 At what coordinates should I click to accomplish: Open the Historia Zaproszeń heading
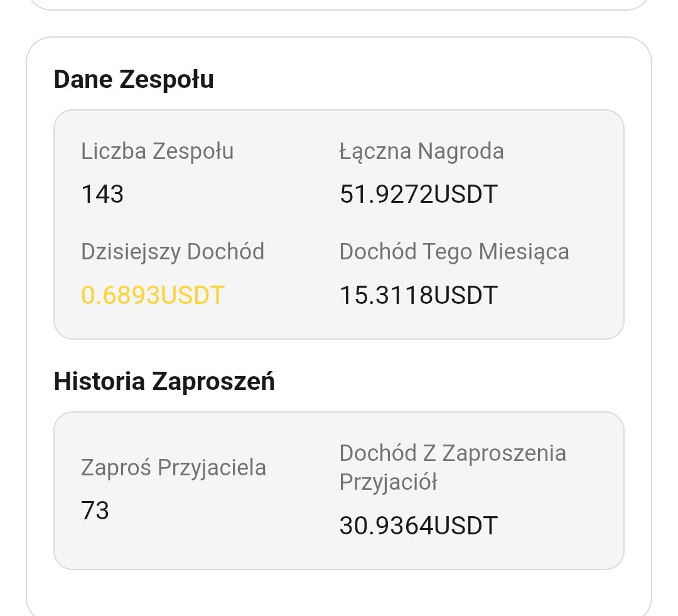[x=164, y=381]
